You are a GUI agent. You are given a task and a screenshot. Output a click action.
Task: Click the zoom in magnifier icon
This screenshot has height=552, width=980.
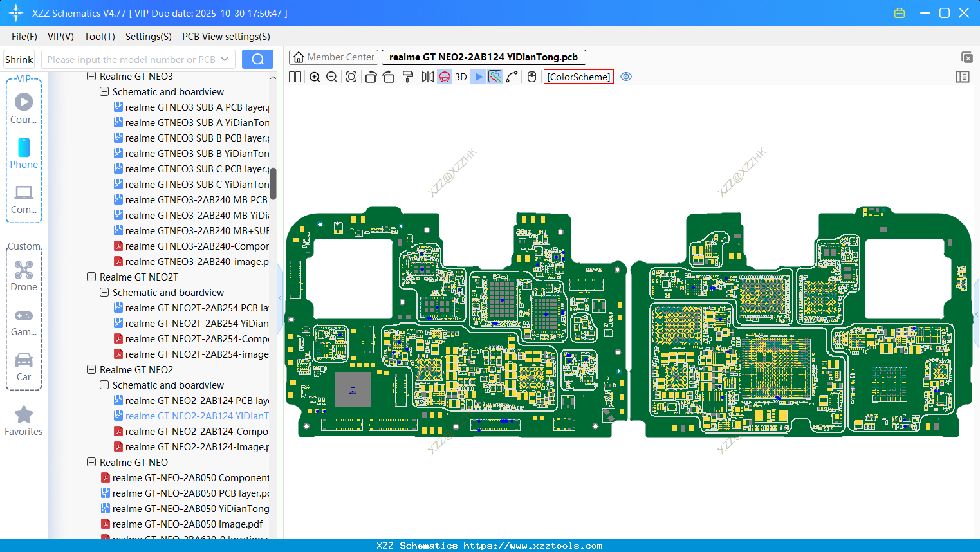pyautogui.click(x=315, y=77)
